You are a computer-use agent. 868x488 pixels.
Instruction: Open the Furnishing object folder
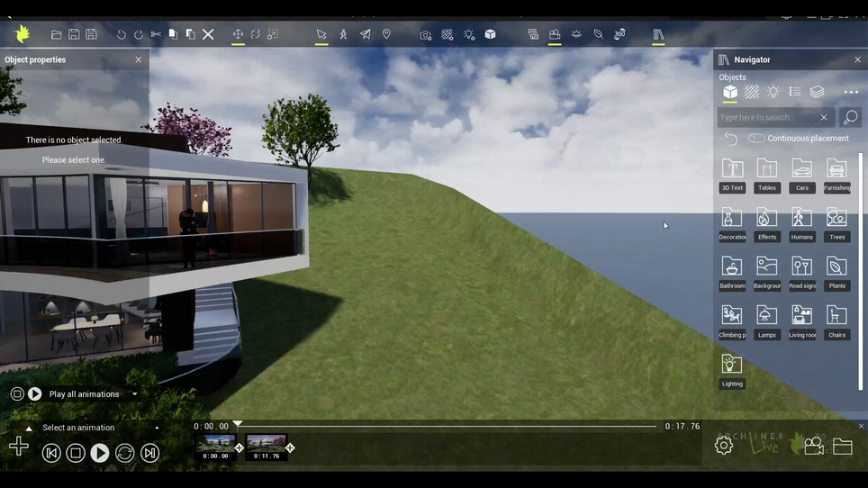tap(836, 175)
